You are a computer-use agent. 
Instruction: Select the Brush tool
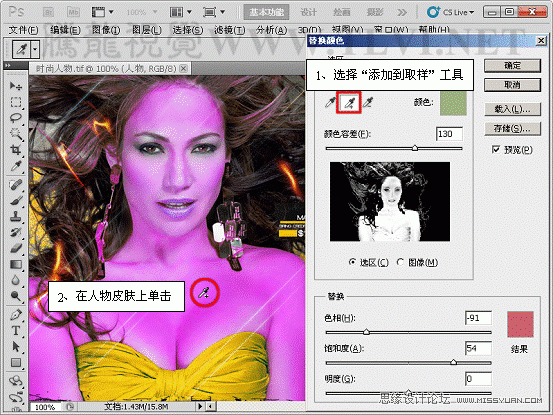click(16, 200)
